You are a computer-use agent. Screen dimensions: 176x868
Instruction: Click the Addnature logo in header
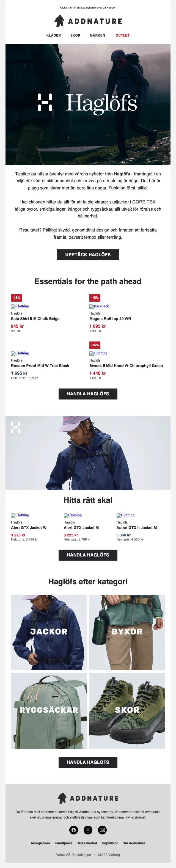tap(88, 21)
